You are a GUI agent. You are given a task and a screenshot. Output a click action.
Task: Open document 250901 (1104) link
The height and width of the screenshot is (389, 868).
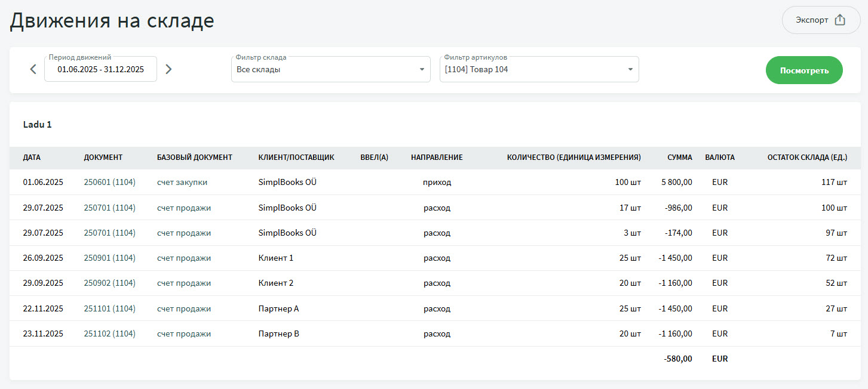point(109,258)
